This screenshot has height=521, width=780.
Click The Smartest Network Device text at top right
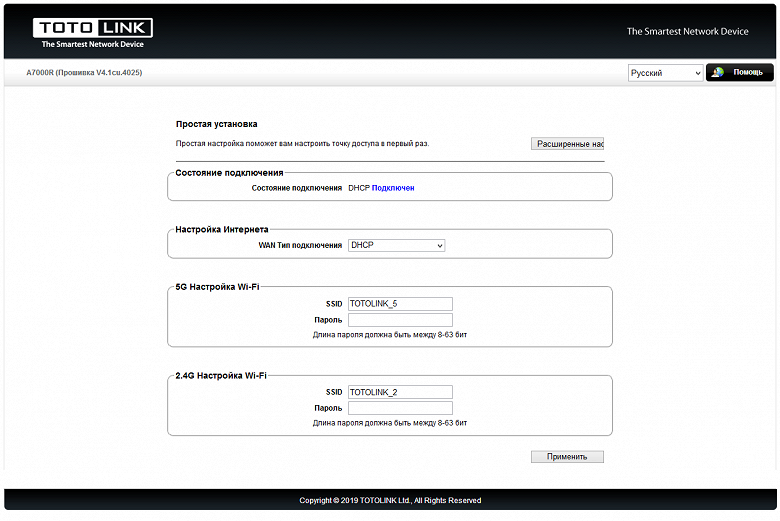pyautogui.click(x=687, y=31)
